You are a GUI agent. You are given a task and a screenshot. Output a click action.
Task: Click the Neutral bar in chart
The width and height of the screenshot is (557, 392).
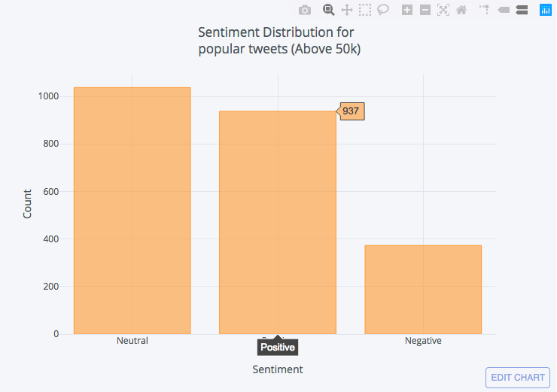coord(132,211)
